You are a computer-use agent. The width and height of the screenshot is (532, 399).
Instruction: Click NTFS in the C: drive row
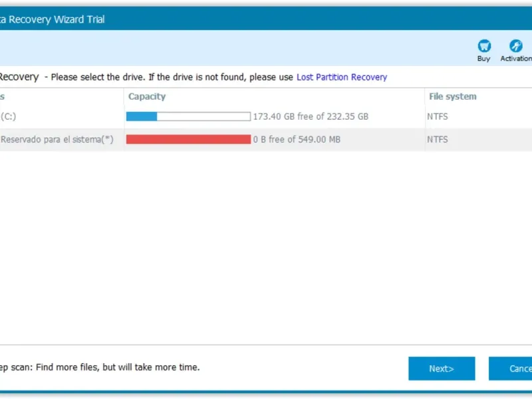tap(438, 116)
